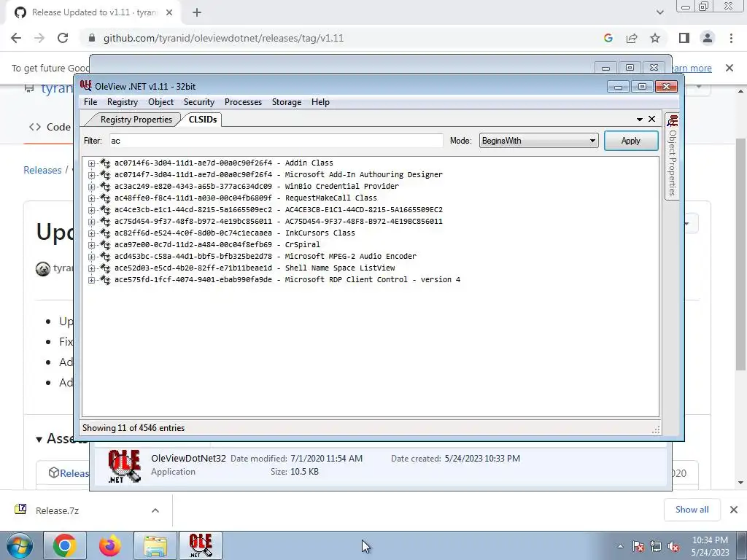
Task: Open the tab list dropdown arrow
Action: [x=639, y=120]
